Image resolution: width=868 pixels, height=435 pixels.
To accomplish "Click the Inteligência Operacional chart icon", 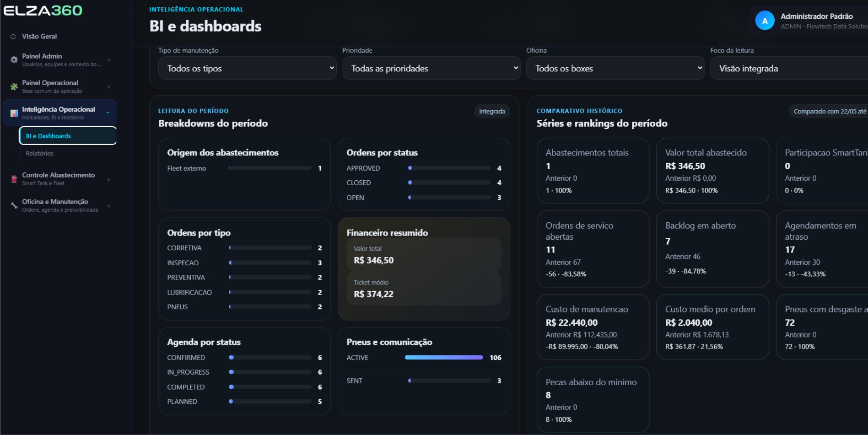I will coord(14,113).
